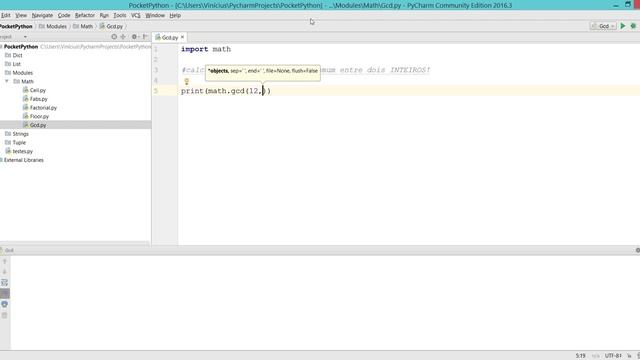640x360 pixels.
Task: Start debugging with the bug icon
Action: 633,26
